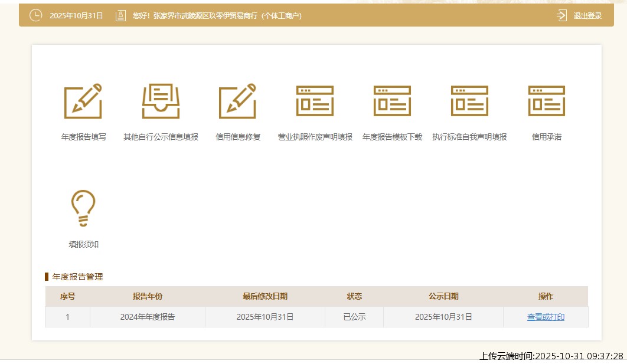Image resolution: width=627 pixels, height=364 pixels.
Task: Open the 查看或打印 link for 2024 report
Action: pyautogui.click(x=546, y=317)
